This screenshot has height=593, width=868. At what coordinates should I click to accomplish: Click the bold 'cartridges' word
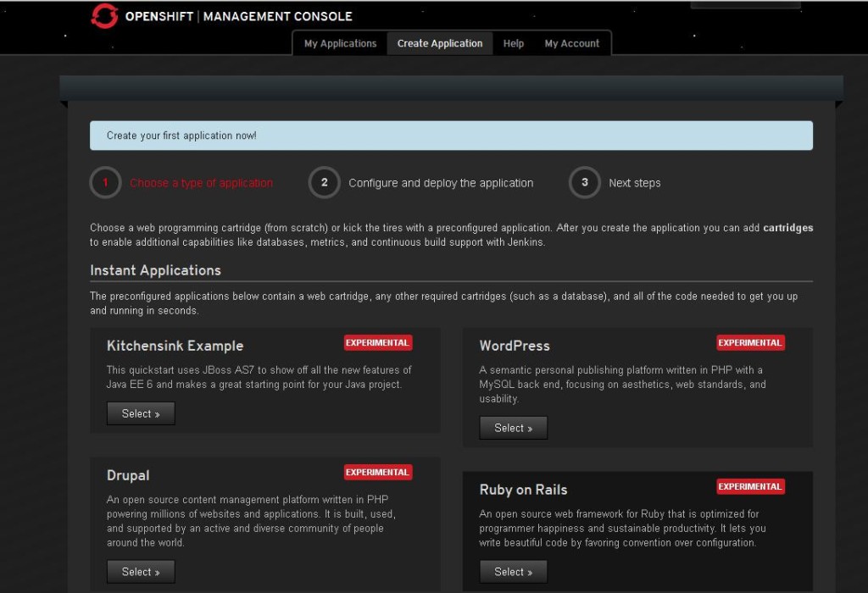[x=787, y=227]
